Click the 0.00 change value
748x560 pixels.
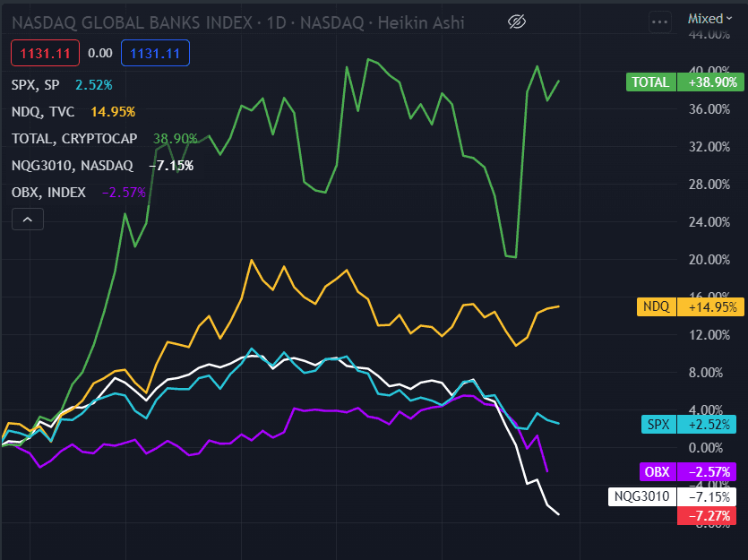[100, 54]
